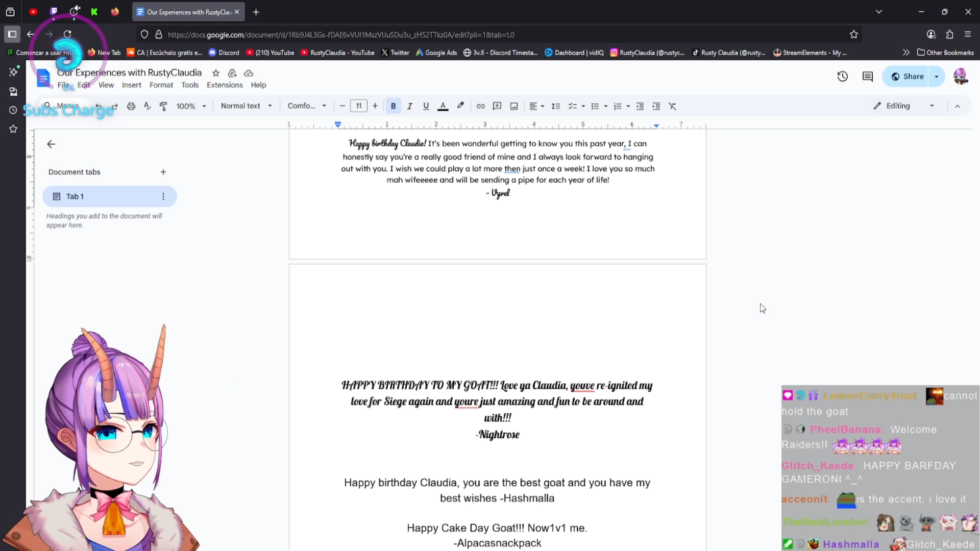Open numbered list options arrow
Viewport: 980px width, 551px height.
(628, 106)
